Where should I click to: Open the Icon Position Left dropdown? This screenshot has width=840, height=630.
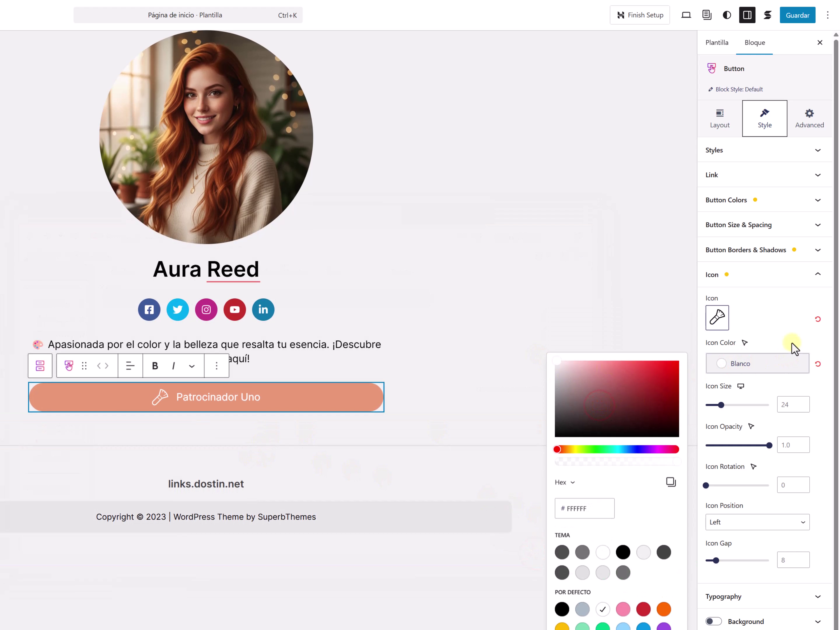757,522
